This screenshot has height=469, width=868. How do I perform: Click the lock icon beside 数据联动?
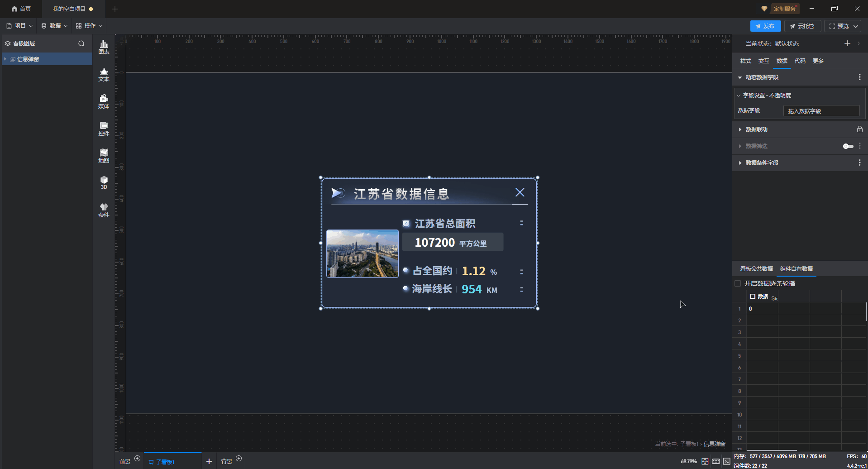point(859,129)
